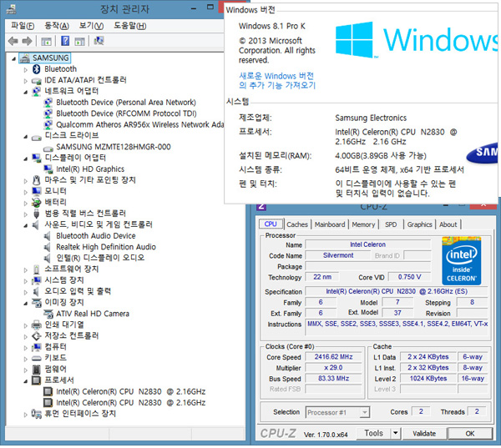Viewport: 501px width, 448px height.
Task: Click the 인쇄 대기열 printer icon
Action: tap(37, 325)
